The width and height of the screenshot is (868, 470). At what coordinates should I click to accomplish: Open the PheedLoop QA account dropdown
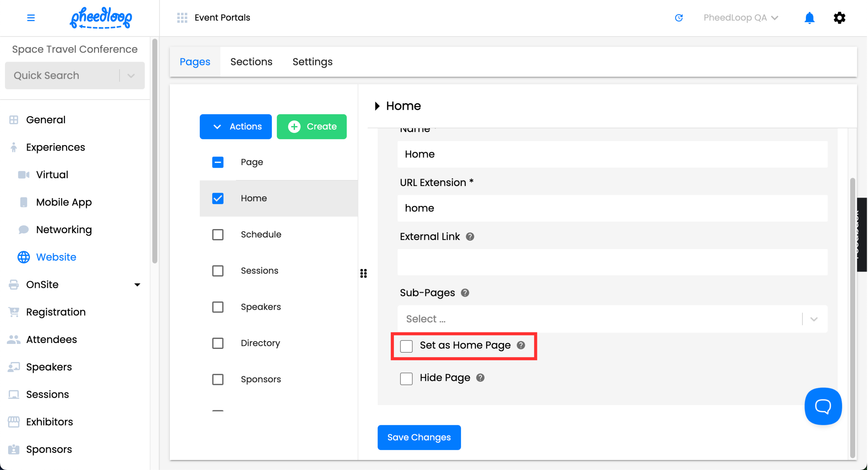point(740,18)
